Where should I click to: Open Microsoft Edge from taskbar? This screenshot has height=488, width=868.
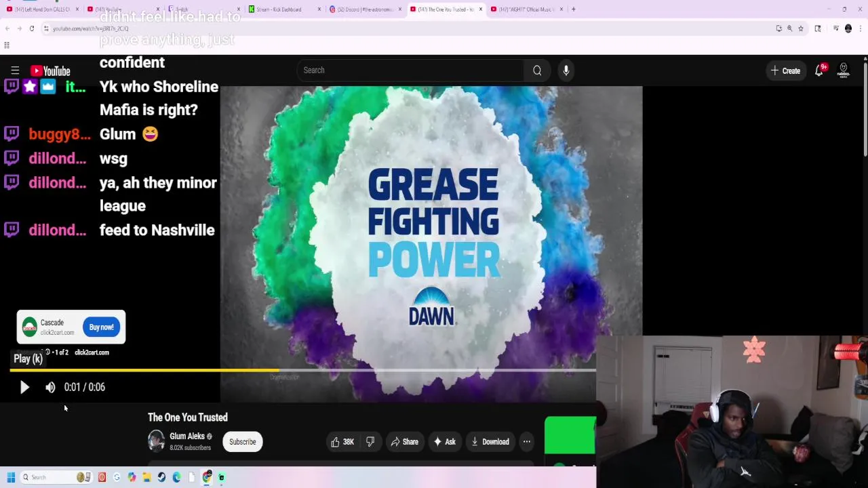[176, 477]
